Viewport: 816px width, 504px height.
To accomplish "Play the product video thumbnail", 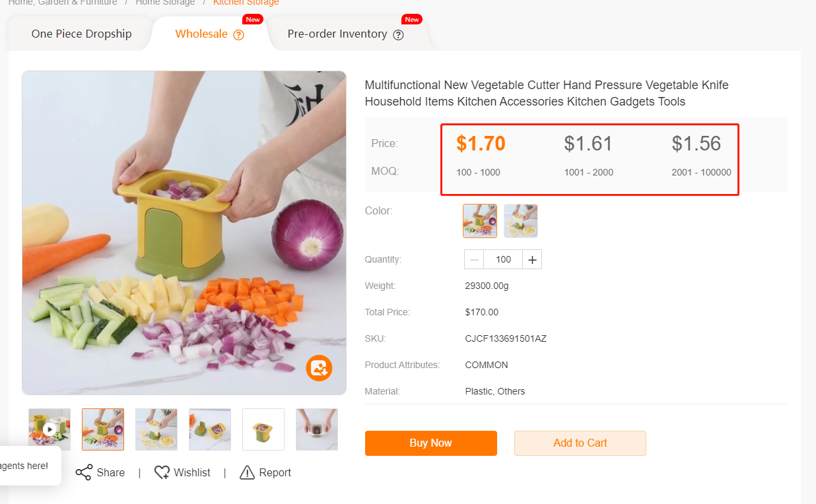I will [x=50, y=429].
